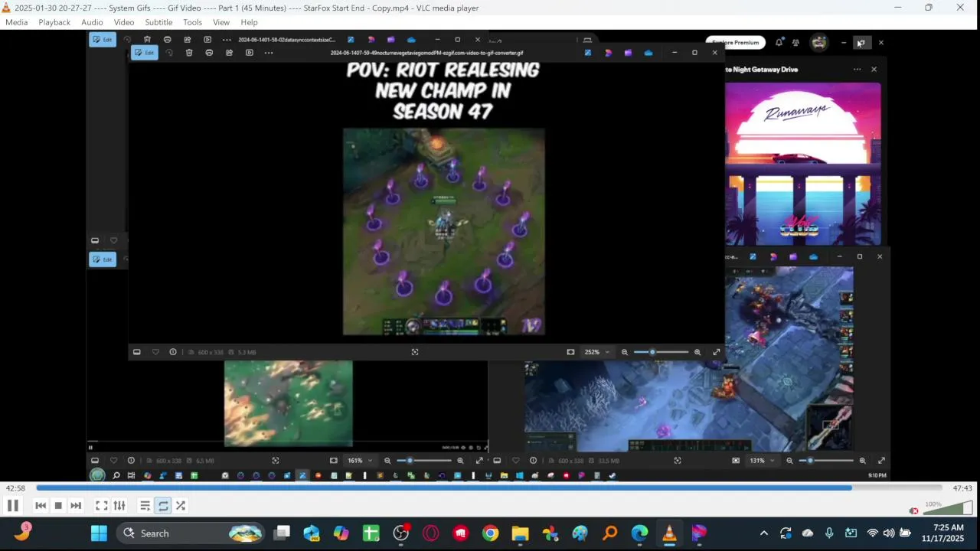The height and width of the screenshot is (551, 980).
Task: Open Windows Start menu
Action: [x=99, y=533]
